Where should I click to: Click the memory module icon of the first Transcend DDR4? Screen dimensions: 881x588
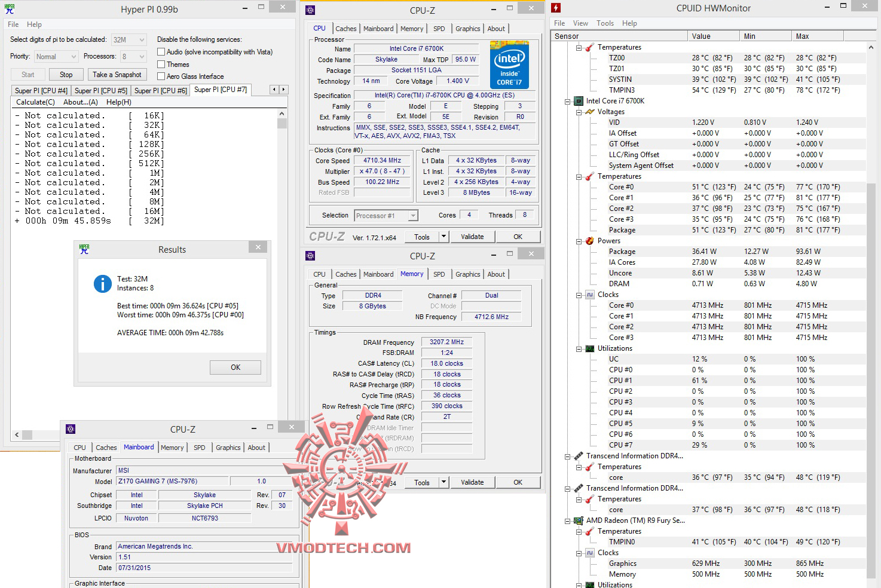pos(579,456)
